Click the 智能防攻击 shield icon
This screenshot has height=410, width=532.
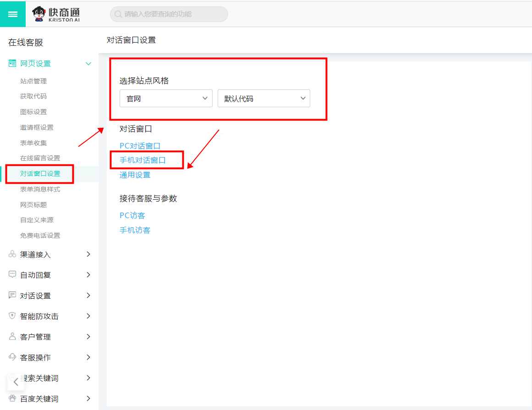click(12, 316)
